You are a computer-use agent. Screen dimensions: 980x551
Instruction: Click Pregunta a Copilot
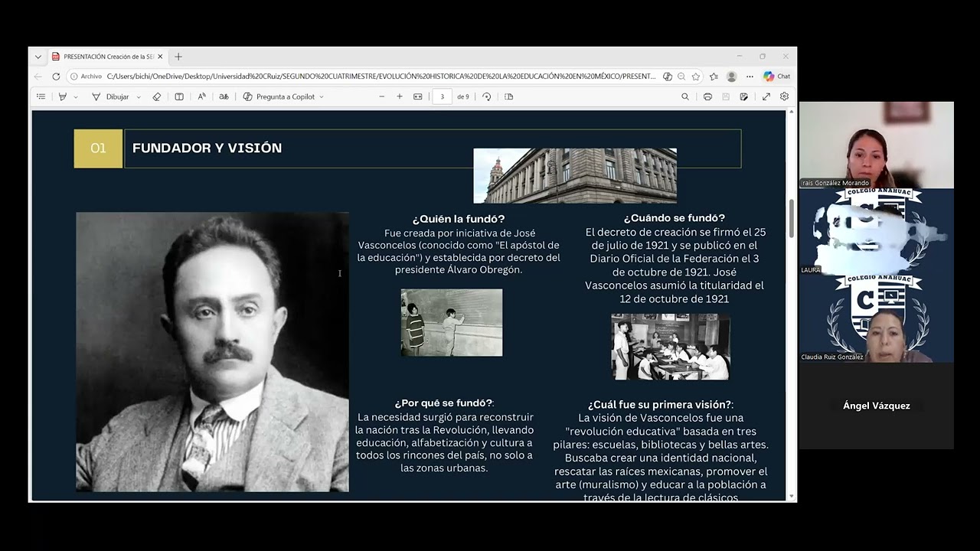click(x=279, y=96)
